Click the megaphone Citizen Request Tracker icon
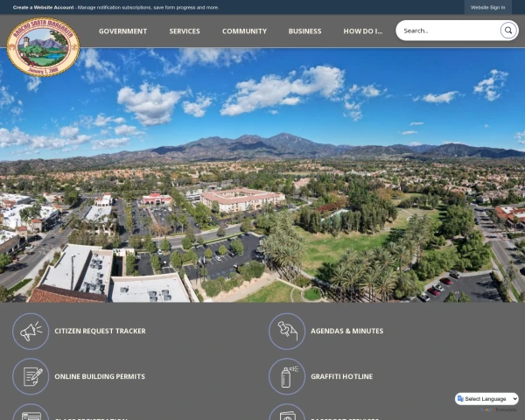Image resolution: width=525 pixels, height=420 pixels. [31, 332]
